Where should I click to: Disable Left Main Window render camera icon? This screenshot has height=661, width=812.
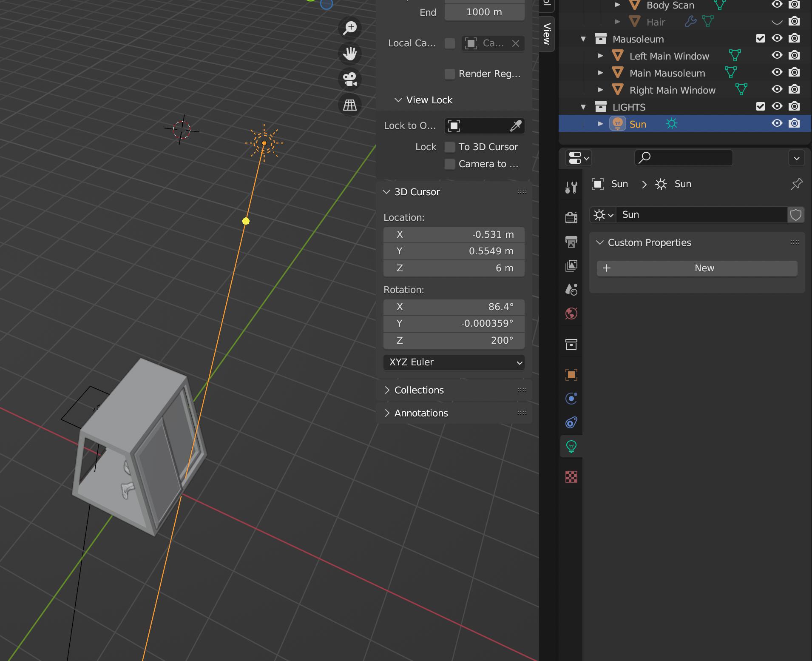click(x=794, y=56)
